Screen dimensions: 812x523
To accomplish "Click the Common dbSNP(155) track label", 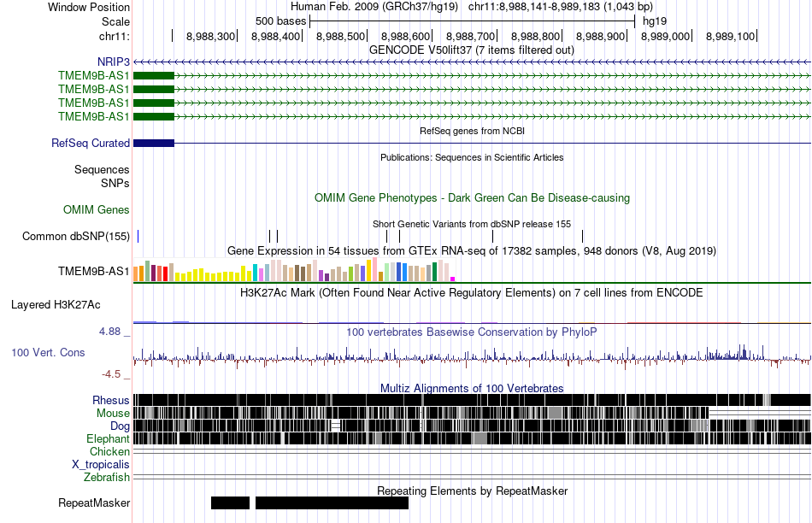I will point(75,236).
